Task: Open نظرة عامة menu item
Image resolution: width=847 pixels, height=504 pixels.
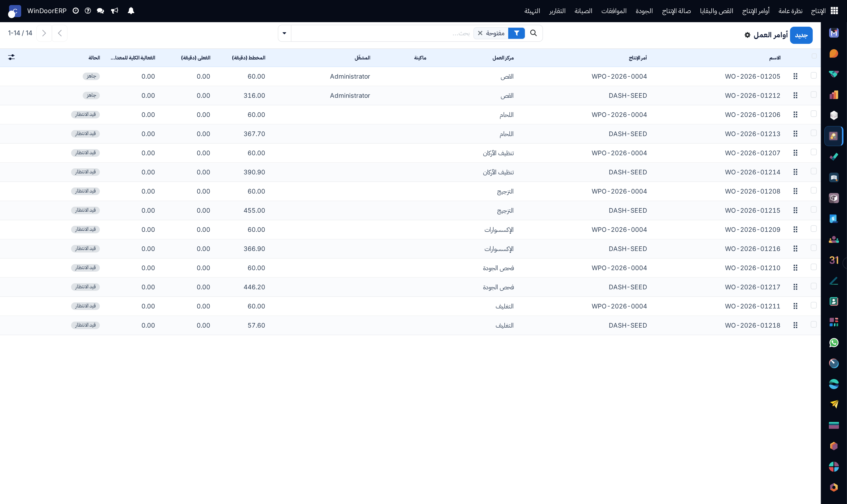Action: (x=790, y=11)
